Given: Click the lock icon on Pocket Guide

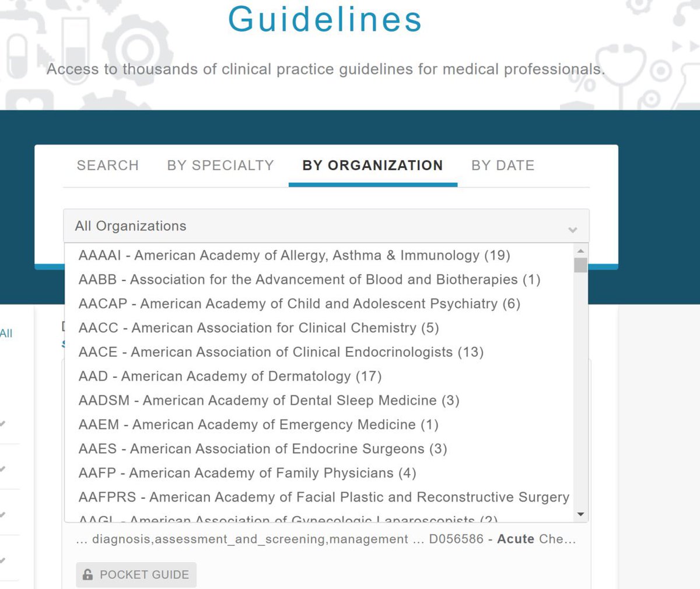Looking at the screenshot, I should click(x=87, y=574).
